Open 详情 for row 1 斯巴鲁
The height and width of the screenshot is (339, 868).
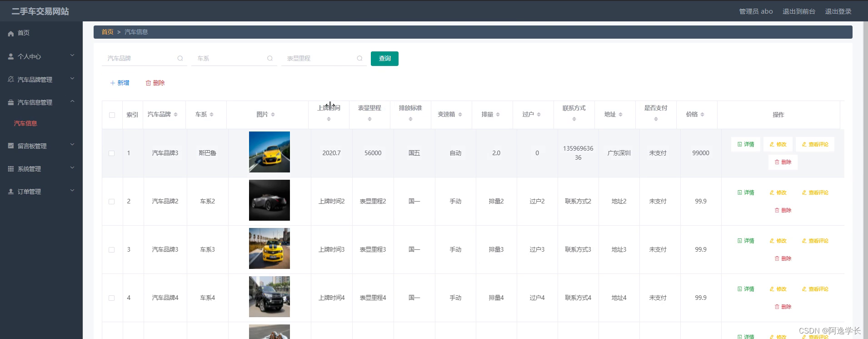pyautogui.click(x=746, y=144)
